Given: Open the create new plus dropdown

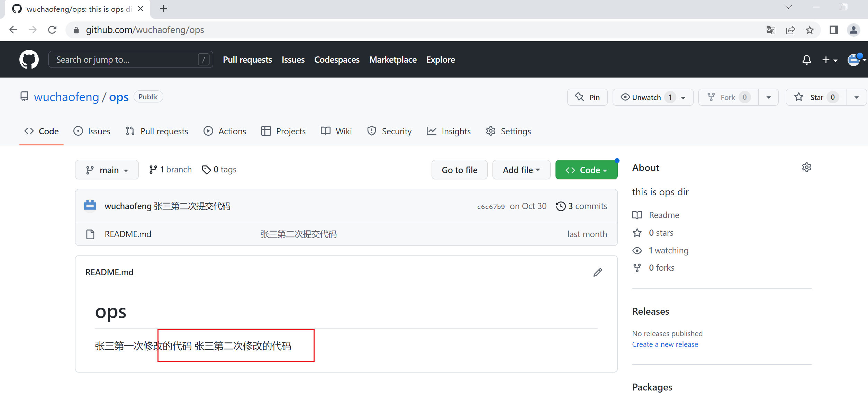Looking at the screenshot, I should point(830,60).
